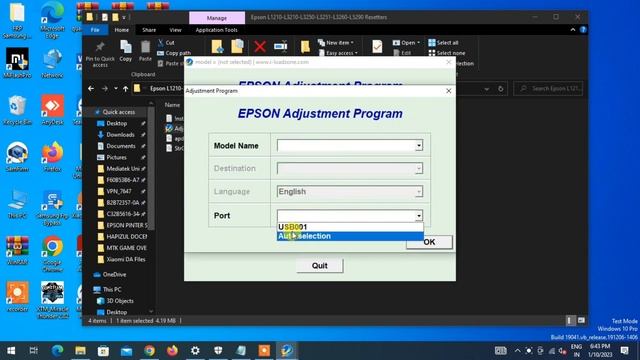Click the New folder icon
640x360 pixels.
(x=305, y=47)
